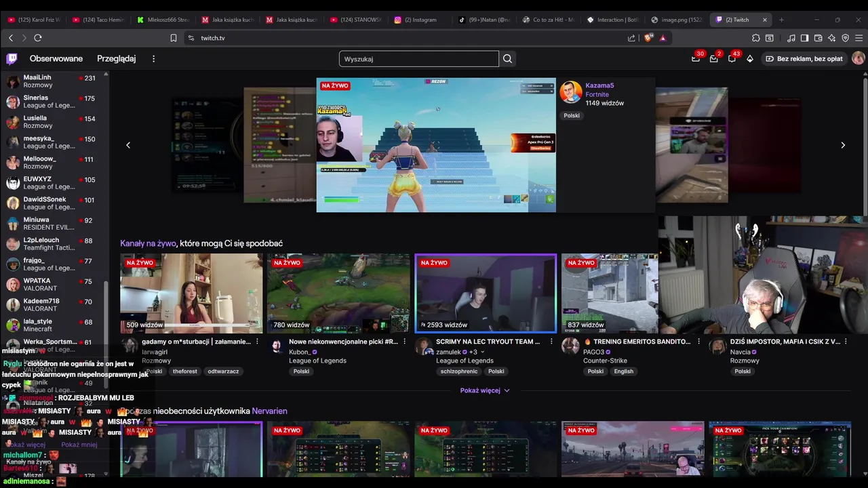Image resolution: width=868 pixels, height=488 pixels.
Task: Switch to '(2) Instagram' browser tab
Action: [x=420, y=20]
